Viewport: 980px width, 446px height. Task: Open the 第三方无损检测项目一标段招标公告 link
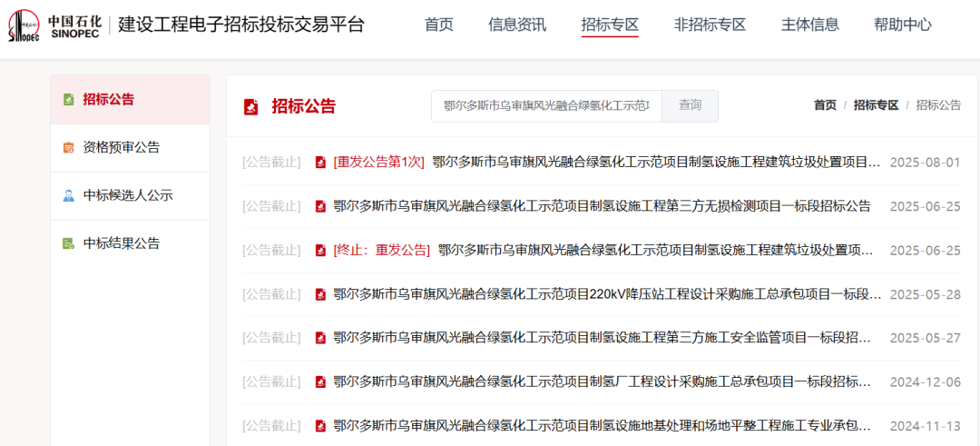point(602,206)
